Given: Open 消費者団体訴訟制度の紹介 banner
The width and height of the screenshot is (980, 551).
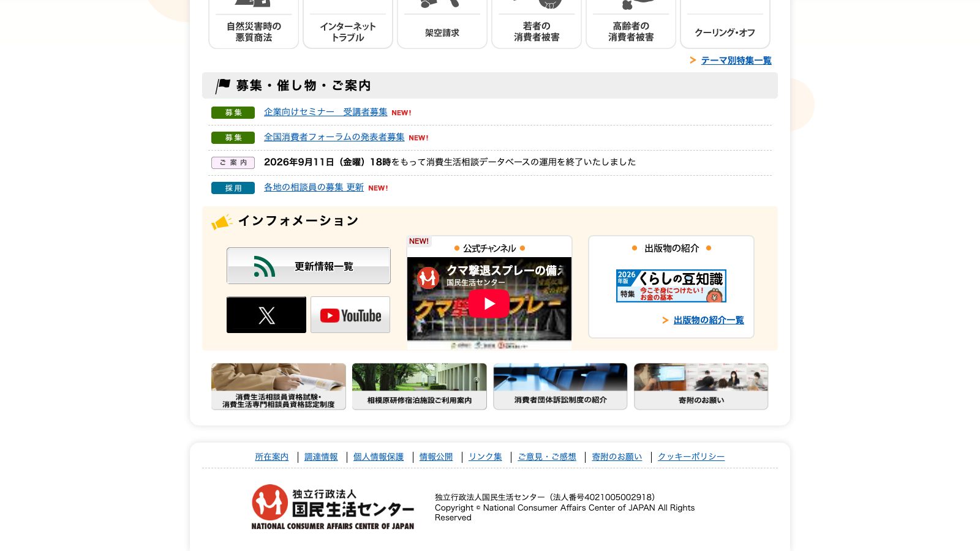Looking at the screenshot, I should click(560, 386).
